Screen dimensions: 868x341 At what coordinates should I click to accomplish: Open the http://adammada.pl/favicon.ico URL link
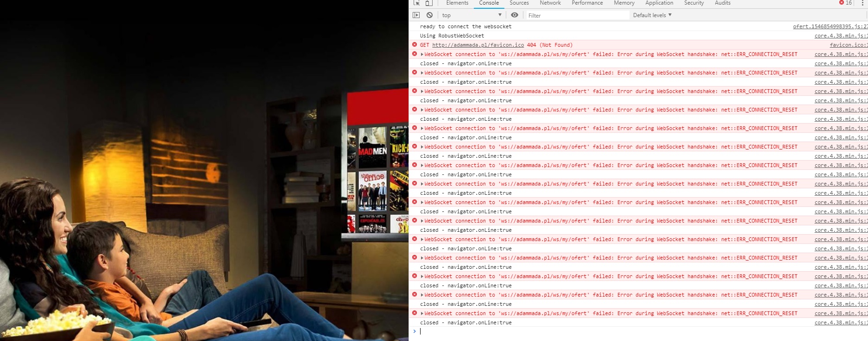(x=478, y=45)
